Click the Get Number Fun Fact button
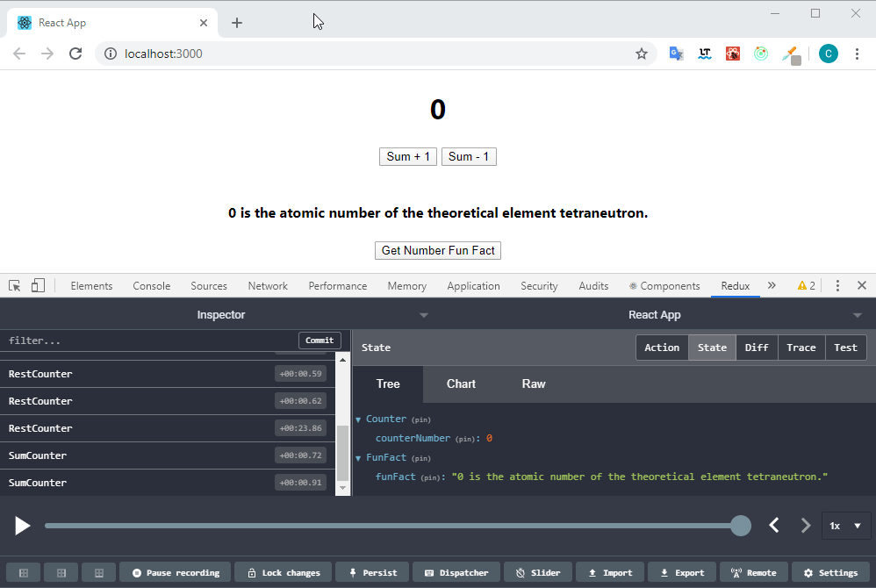This screenshot has width=876, height=588. click(437, 250)
